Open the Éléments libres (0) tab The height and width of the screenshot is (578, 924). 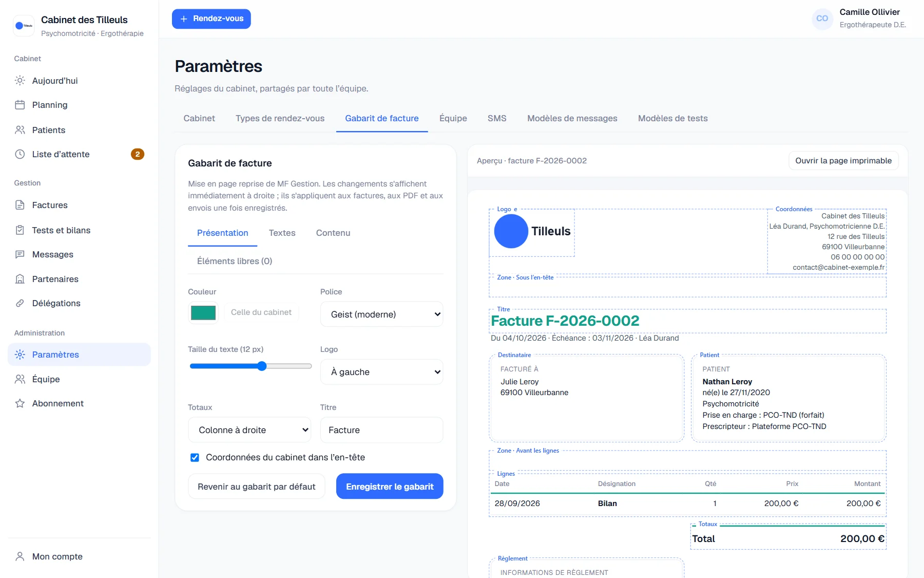pyautogui.click(x=235, y=261)
